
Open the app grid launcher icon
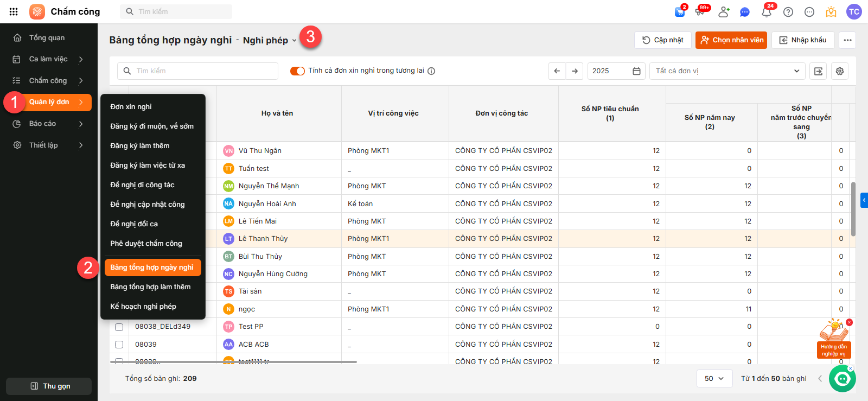pyautogui.click(x=14, y=11)
